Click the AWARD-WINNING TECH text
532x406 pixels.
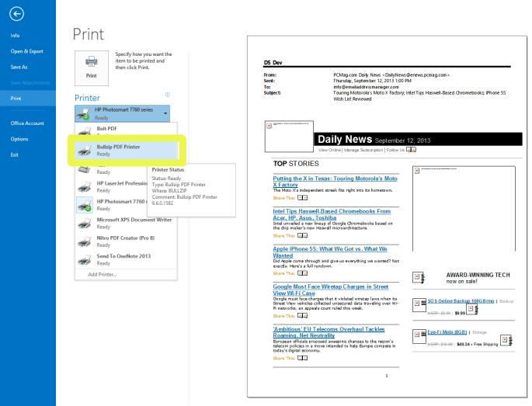478,275
